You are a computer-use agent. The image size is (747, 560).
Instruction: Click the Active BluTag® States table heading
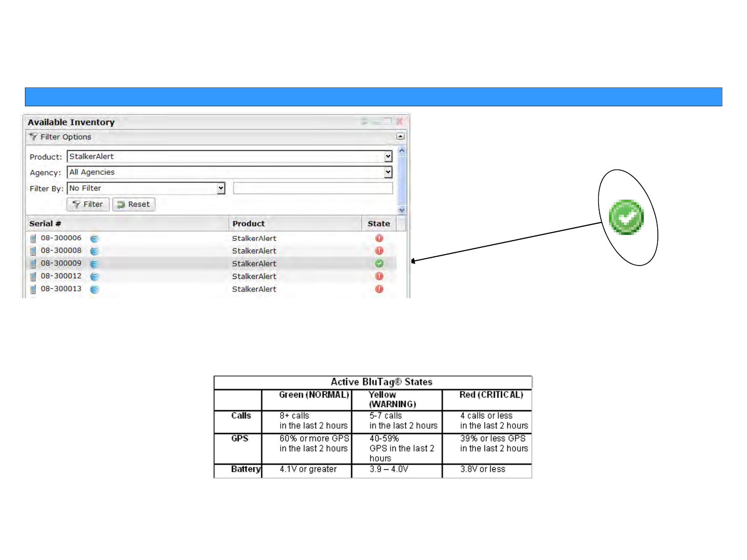click(382, 382)
